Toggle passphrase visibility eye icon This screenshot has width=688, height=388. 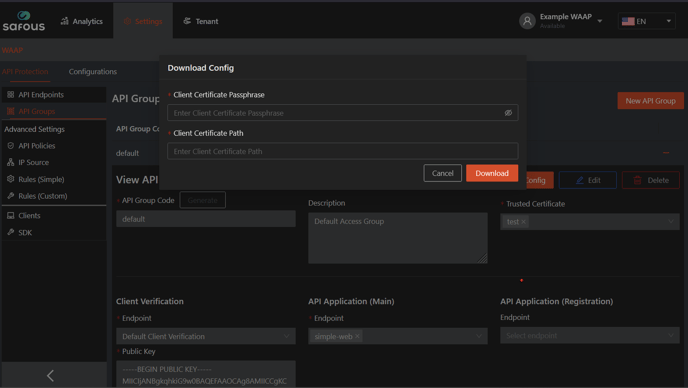(508, 113)
